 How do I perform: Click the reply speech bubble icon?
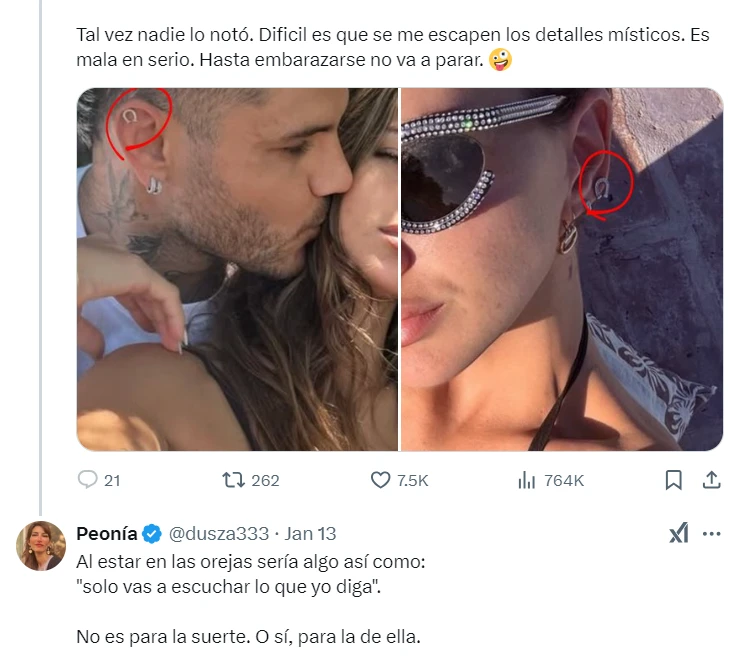(87, 480)
